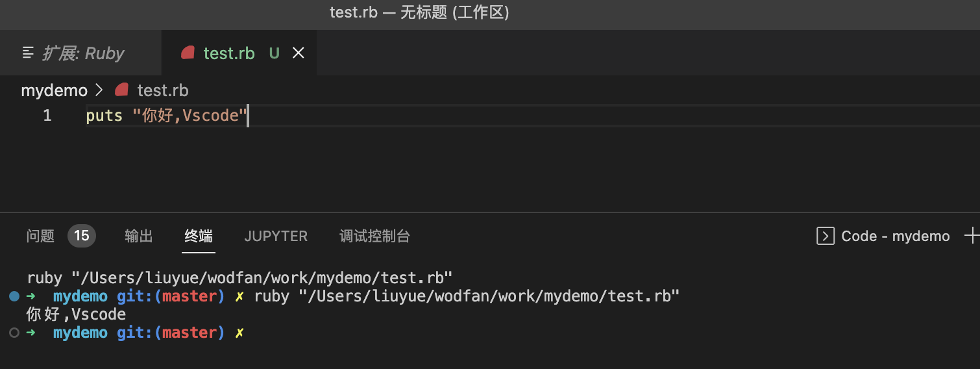Click the 15 problems count badge
The height and width of the screenshot is (369, 980).
(x=82, y=235)
